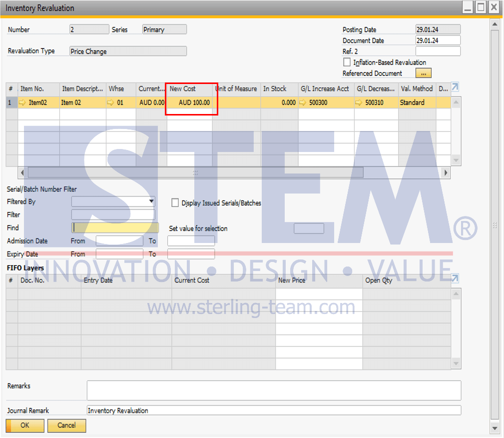Image resolution: width=504 pixels, height=438 pixels.
Task: Open the Revaluation Type dropdown
Action: click(128, 51)
